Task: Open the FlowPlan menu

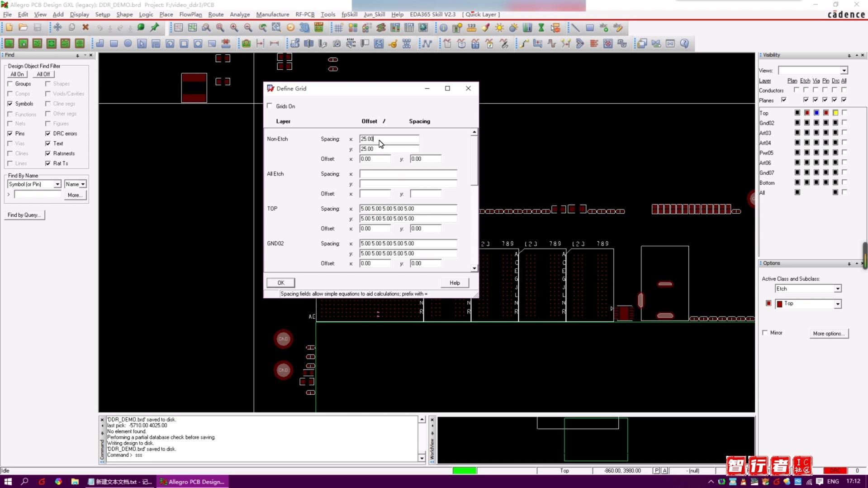Action: pyautogui.click(x=190, y=14)
